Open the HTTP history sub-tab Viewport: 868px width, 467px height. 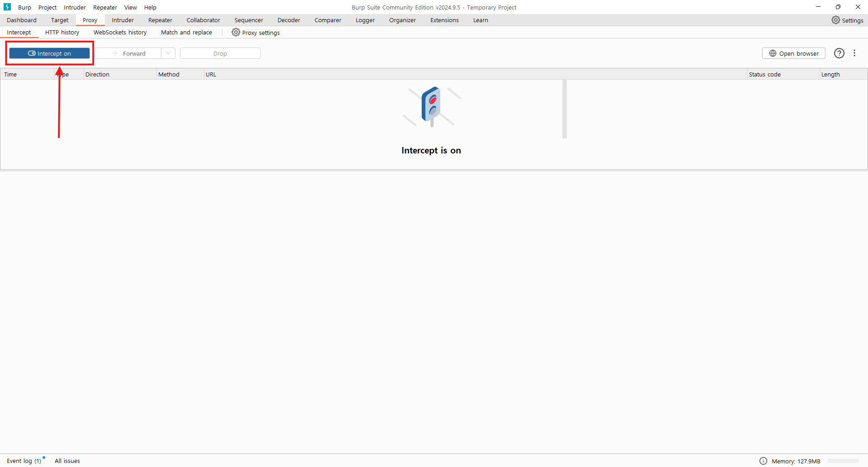pos(62,33)
